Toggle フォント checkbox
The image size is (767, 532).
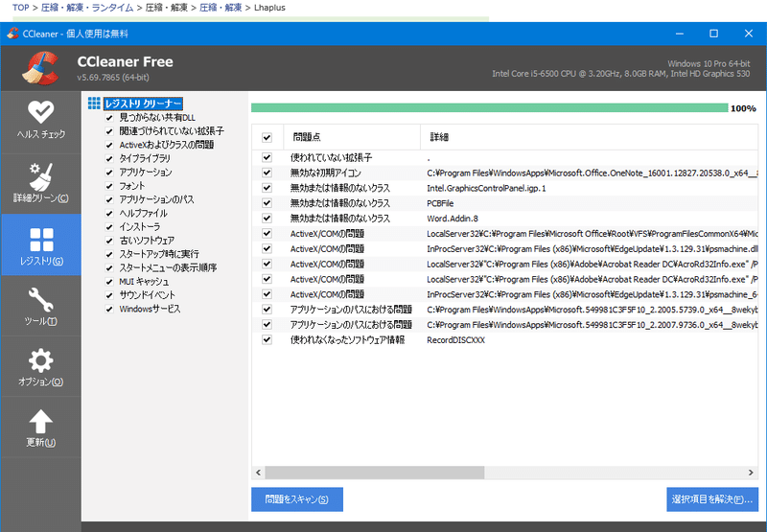[109, 186]
